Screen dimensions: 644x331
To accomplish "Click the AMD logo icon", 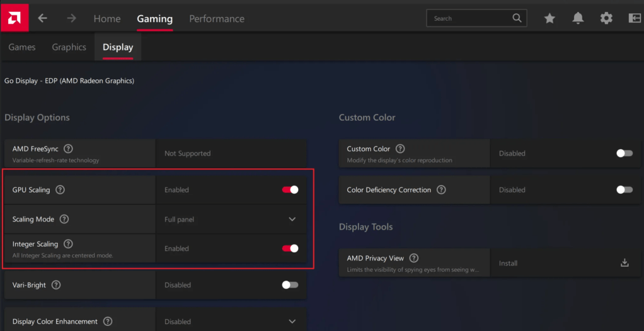I will (14, 17).
